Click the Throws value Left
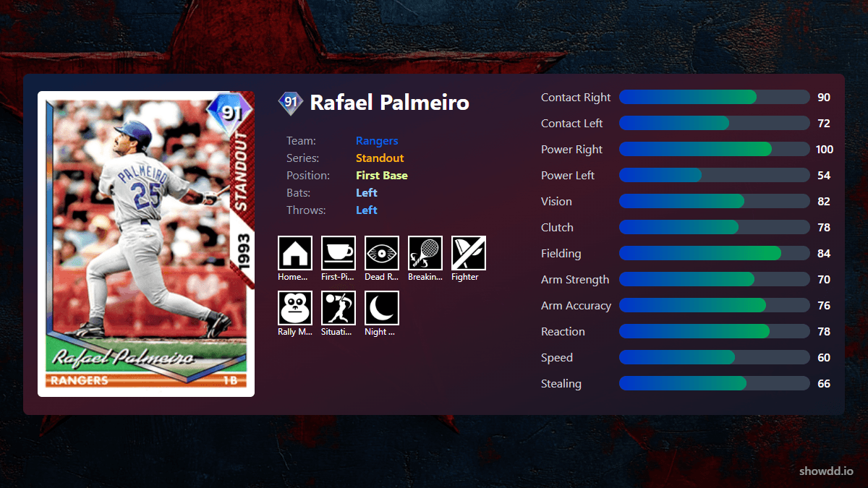Image resolution: width=868 pixels, height=488 pixels. tap(367, 210)
